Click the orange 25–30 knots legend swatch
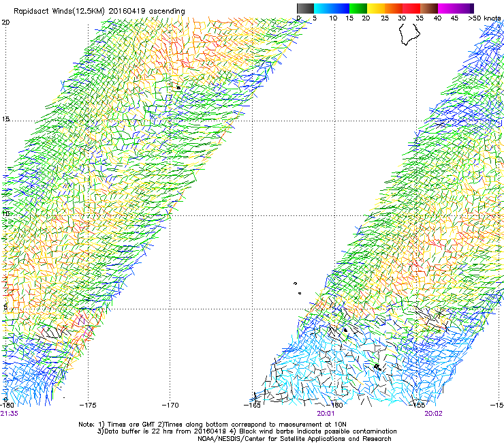Image resolution: width=504 pixels, height=443 pixels. pyautogui.click(x=394, y=8)
